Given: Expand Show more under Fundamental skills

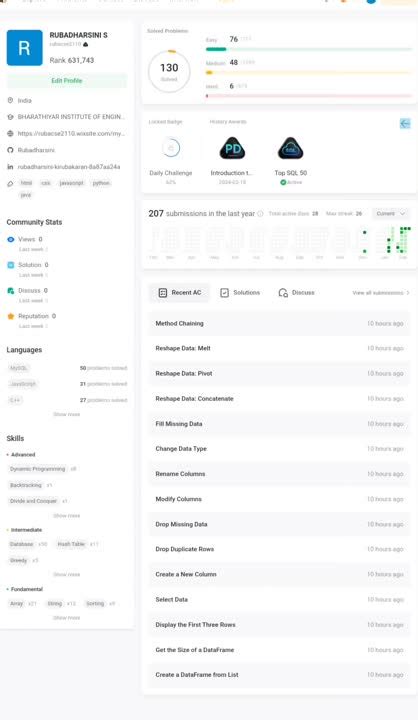Looking at the screenshot, I should [67, 618].
